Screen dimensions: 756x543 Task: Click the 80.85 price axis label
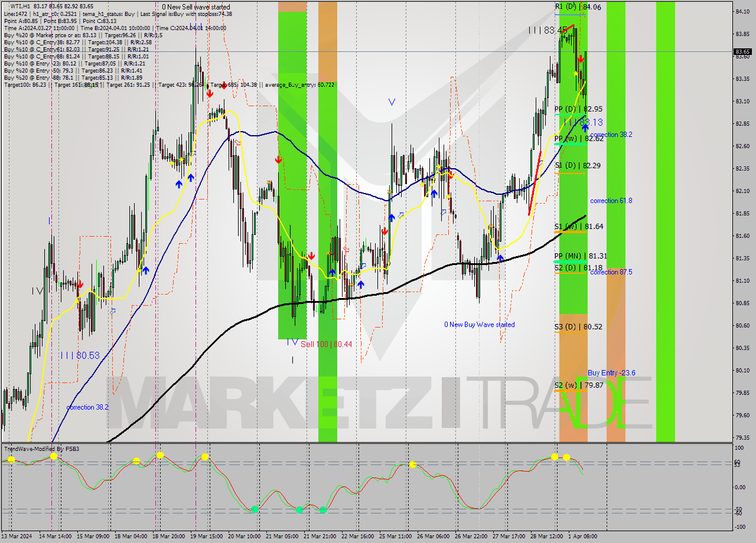pyautogui.click(x=742, y=303)
